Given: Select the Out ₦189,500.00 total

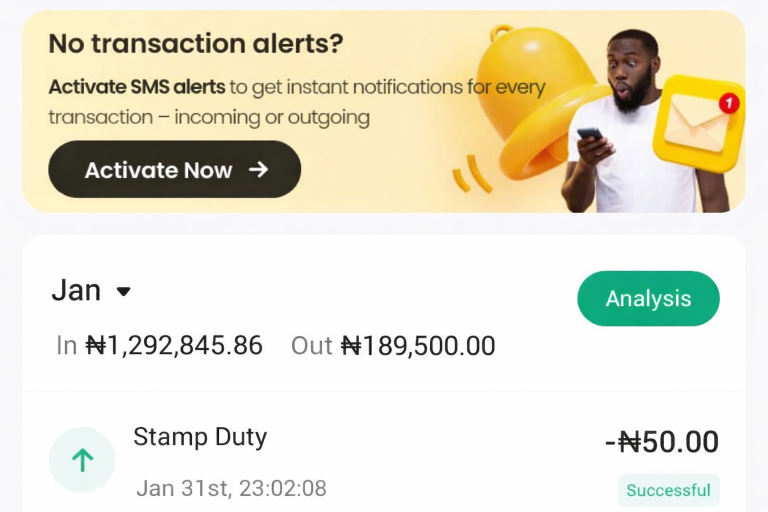Looking at the screenshot, I should 393,346.
